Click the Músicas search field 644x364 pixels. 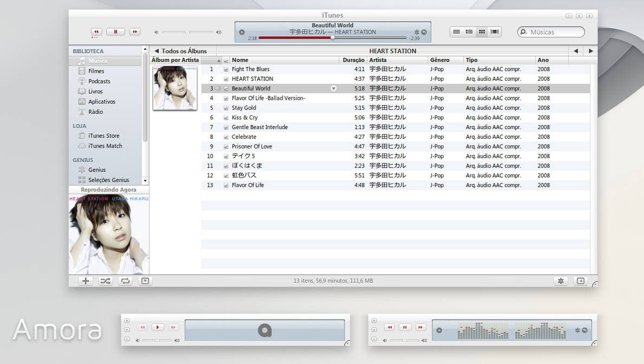(x=551, y=32)
